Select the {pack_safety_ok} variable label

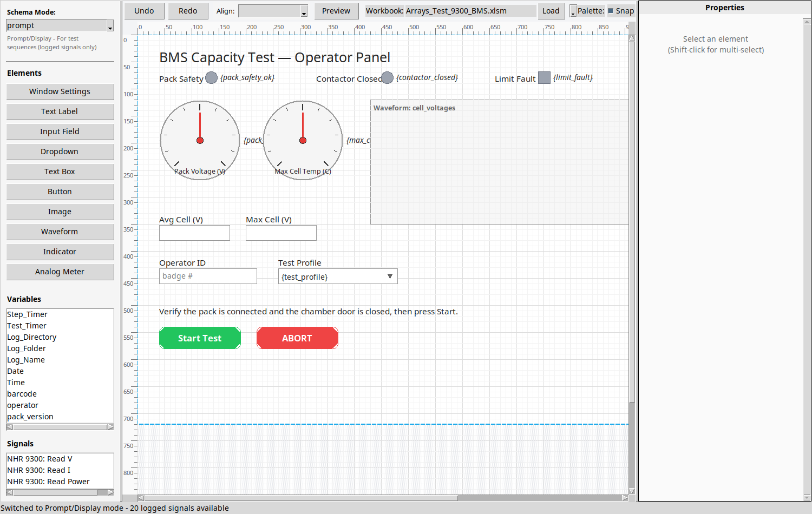(x=247, y=77)
